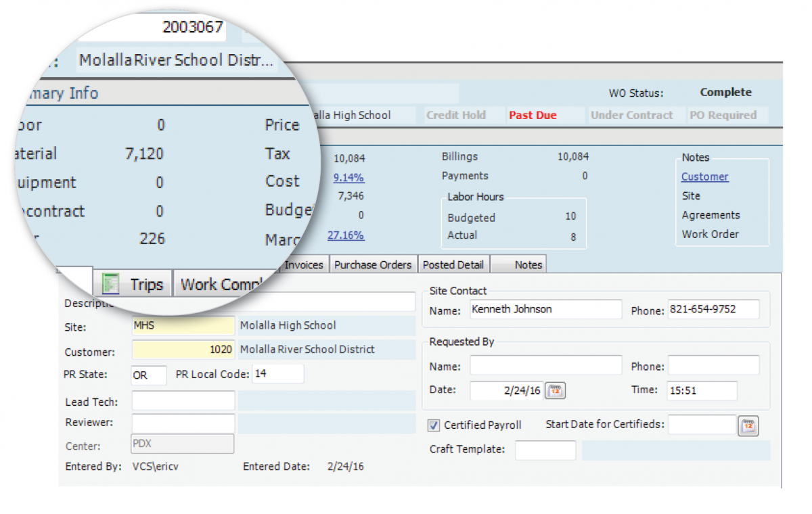812x514 pixels.
Task: Click the 9.14% link
Action: coord(348,177)
